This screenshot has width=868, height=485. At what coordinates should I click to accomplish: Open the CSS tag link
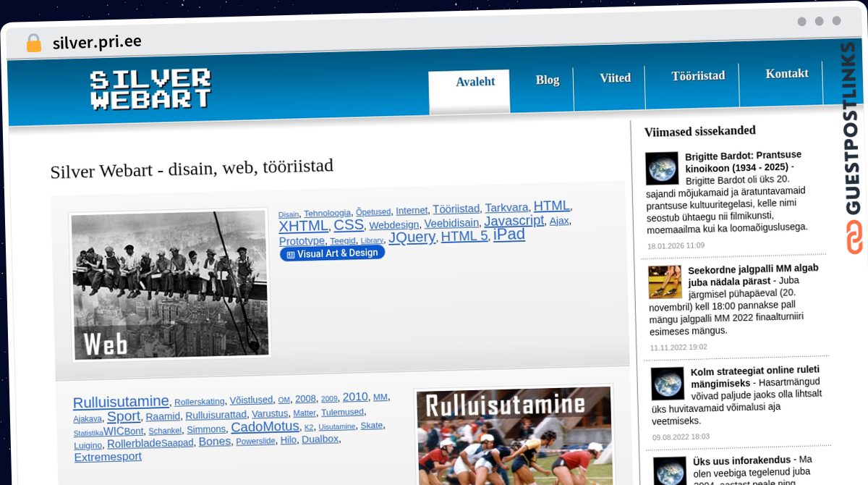(x=349, y=224)
